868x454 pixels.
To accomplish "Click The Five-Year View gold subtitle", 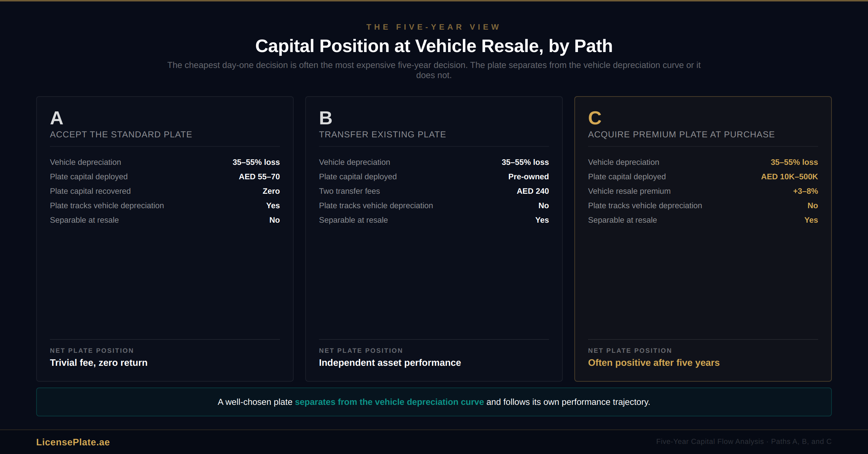I will pyautogui.click(x=434, y=27).
